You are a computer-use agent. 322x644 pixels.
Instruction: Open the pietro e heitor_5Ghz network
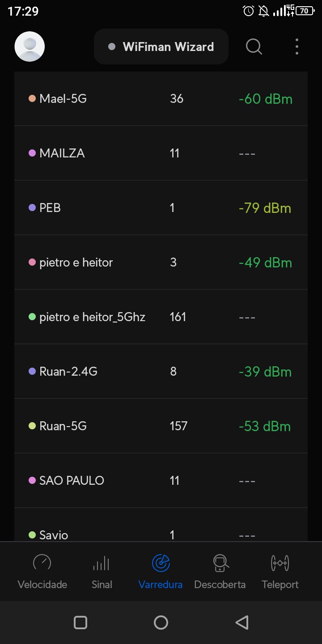(161, 317)
